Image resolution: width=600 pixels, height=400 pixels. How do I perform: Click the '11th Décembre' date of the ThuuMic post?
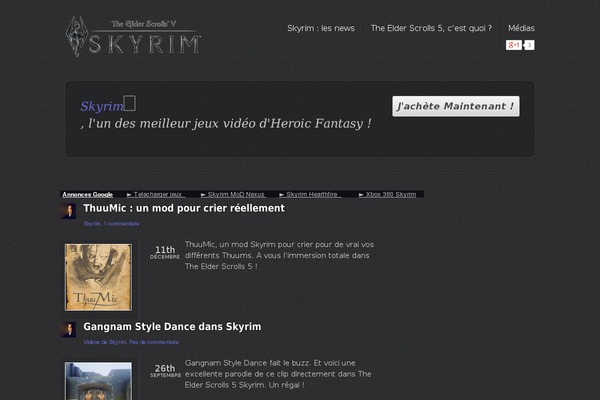point(165,252)
